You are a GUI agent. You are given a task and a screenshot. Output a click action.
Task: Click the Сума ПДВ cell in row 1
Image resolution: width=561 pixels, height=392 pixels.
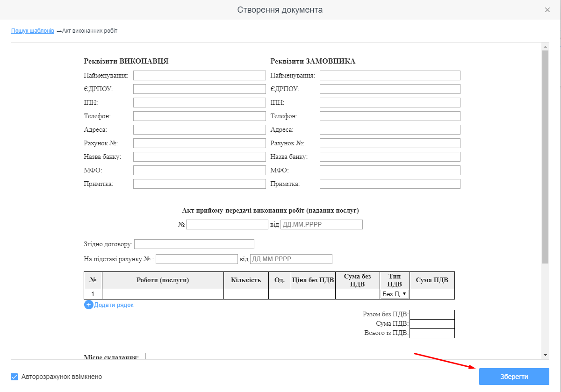(x=432, y=294)
